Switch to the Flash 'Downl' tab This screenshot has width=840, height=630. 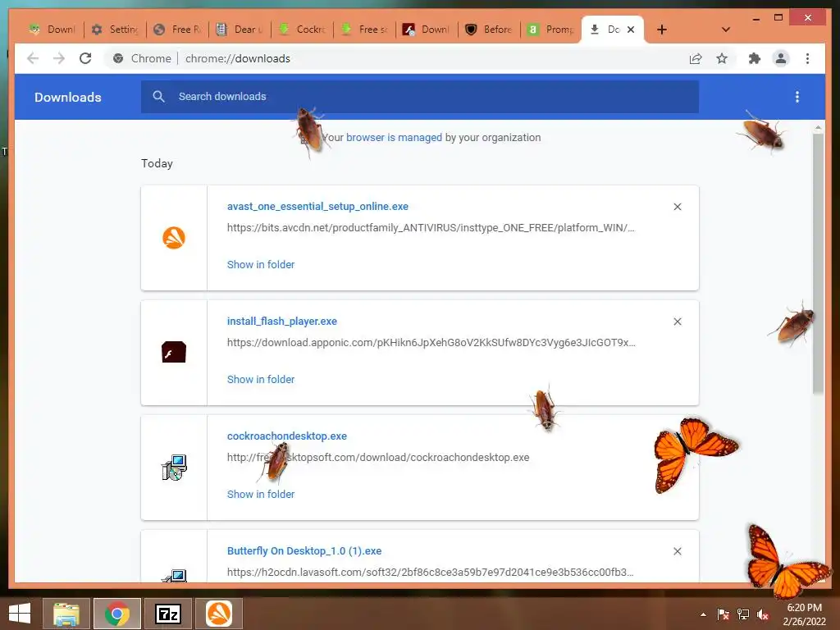point(427,30)
